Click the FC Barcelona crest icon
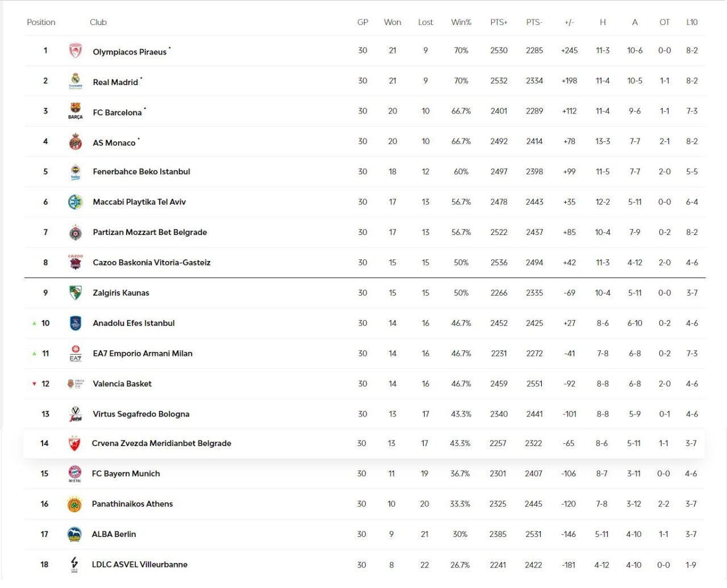Viewport: 727px width, 588px height. point(76,111)
